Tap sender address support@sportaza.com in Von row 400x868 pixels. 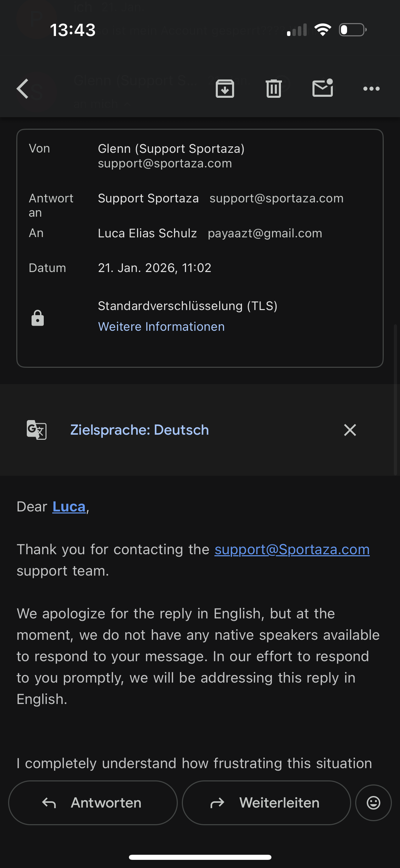point(165,164)
